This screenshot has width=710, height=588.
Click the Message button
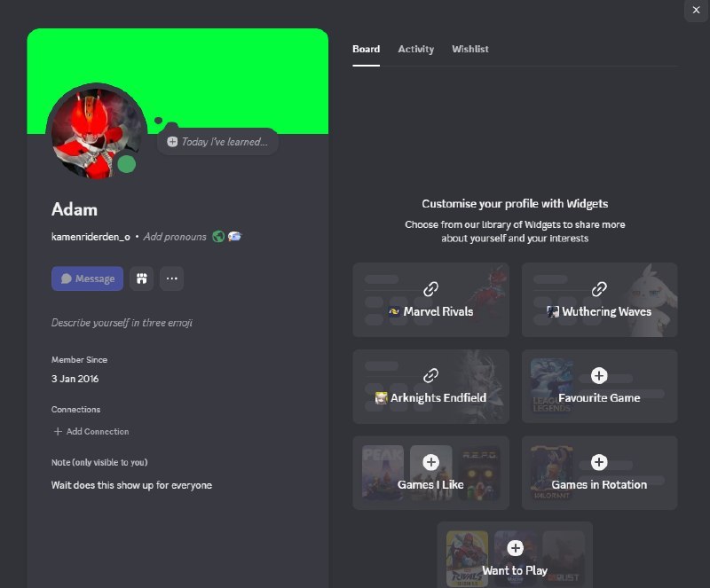pos(87,278)
